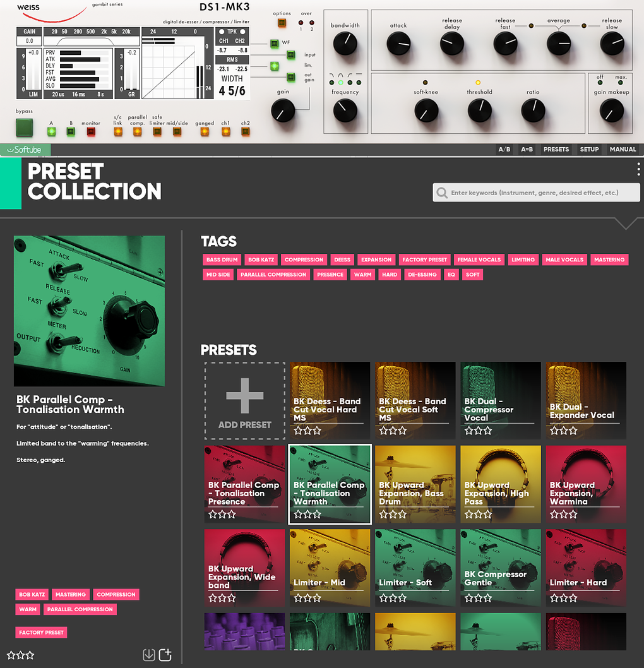The height and width of the screenshot is (668, 644).
Task: Select the high-pass filter shape LED
Action: coord(350,82)
